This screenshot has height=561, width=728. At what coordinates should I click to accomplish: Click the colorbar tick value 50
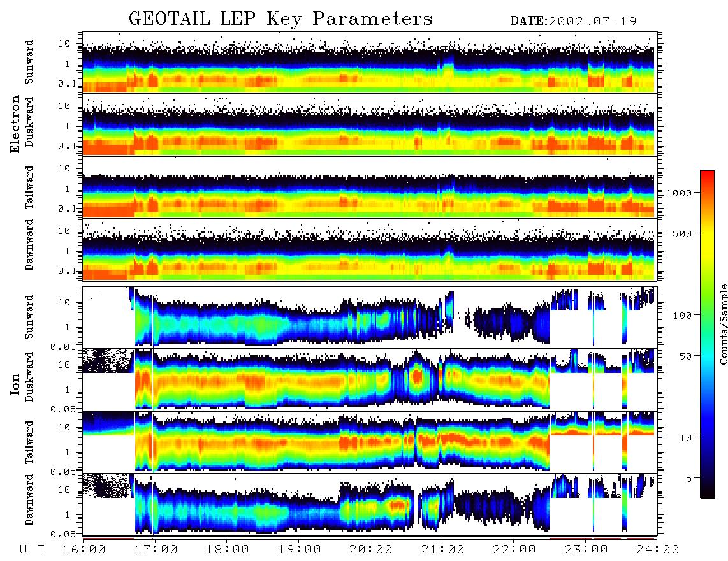pos(685,356)
